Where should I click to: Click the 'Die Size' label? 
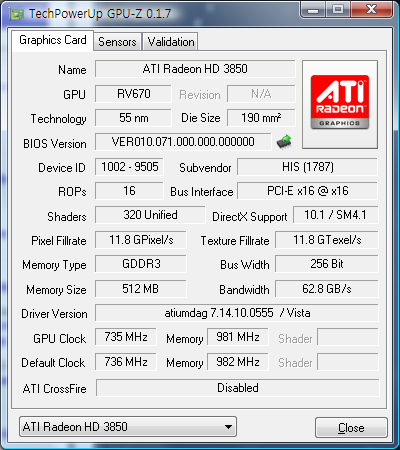click(201, 118)
